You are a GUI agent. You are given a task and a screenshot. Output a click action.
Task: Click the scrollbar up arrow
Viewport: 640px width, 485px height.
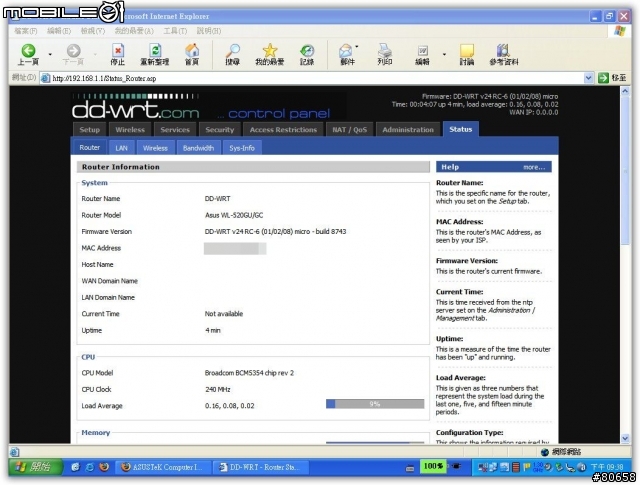click(x=625, y=91)
